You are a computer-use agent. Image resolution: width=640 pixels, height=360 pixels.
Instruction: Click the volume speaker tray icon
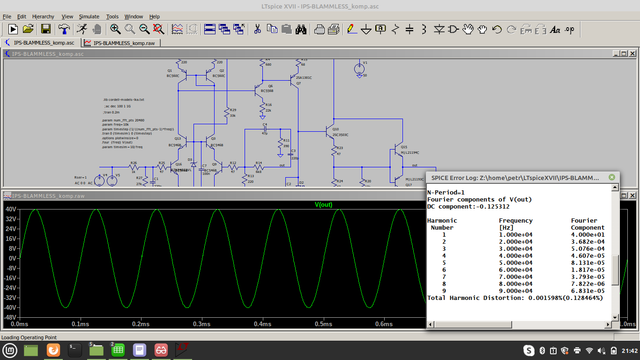click(x=601, y=351)
